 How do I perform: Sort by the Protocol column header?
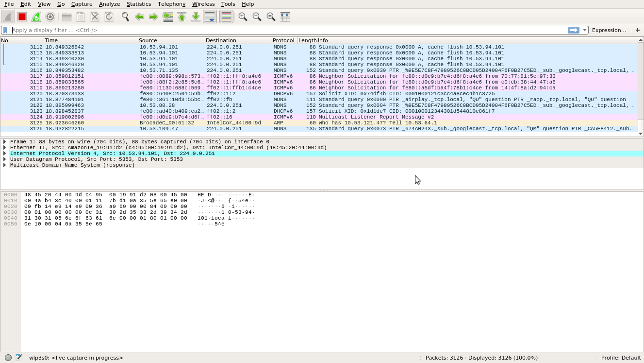(284, 40)
